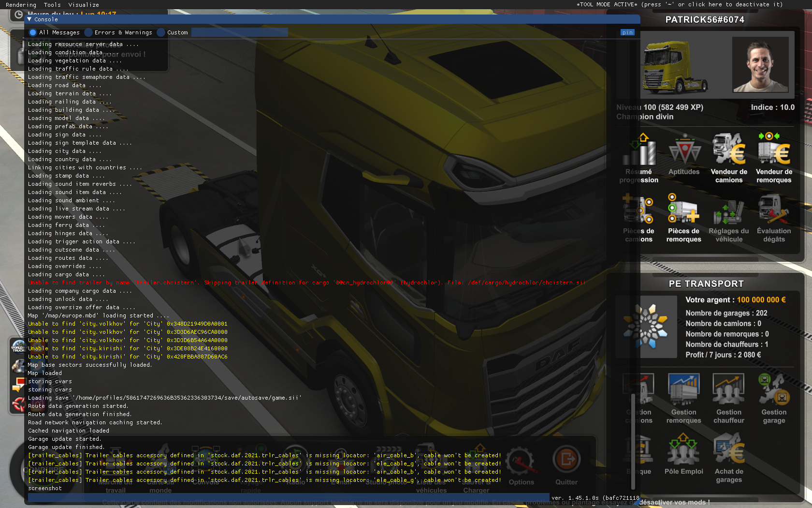Click 'Nombre de remorques : 0' line

click(727, 334)
